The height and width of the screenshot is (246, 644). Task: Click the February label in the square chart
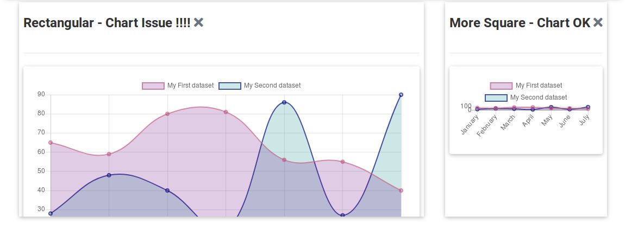(x=487, y=126)
